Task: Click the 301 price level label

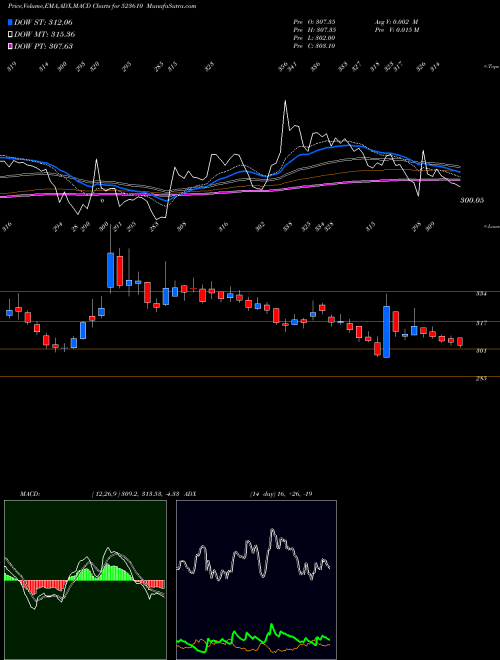Action: tap(481, 351)
